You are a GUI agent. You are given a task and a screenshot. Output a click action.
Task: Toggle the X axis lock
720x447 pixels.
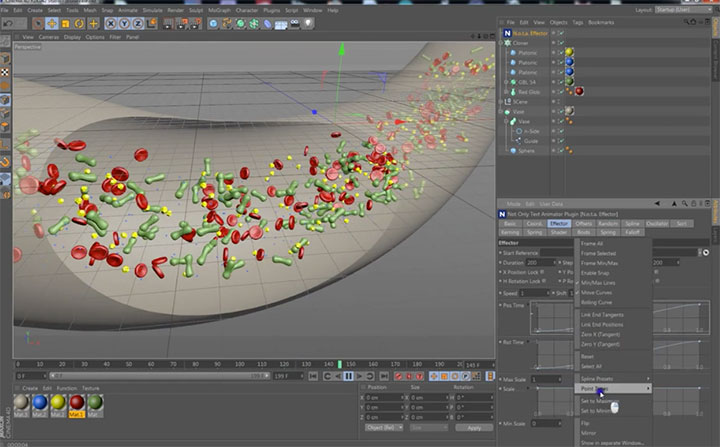(x=111, y=23)
